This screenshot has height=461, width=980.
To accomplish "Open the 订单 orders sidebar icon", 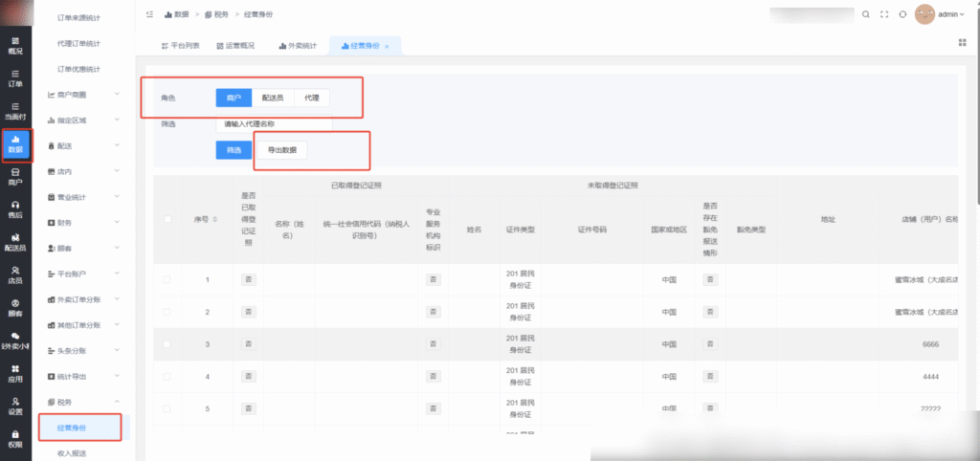I will [x=15, y=78].
